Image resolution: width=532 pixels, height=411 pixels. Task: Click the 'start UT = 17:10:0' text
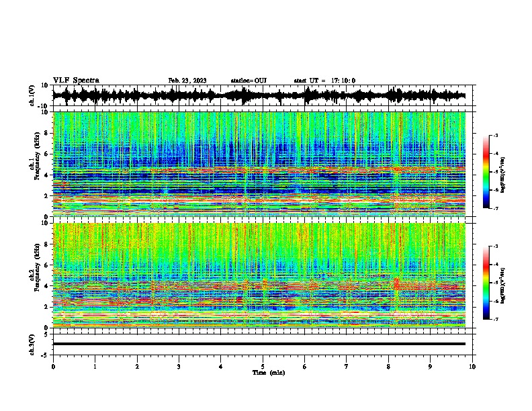click(324, 81)
